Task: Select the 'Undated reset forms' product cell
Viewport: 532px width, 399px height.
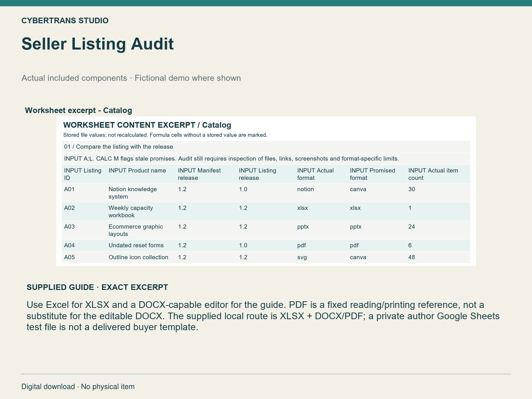Action: click(136, 245)
